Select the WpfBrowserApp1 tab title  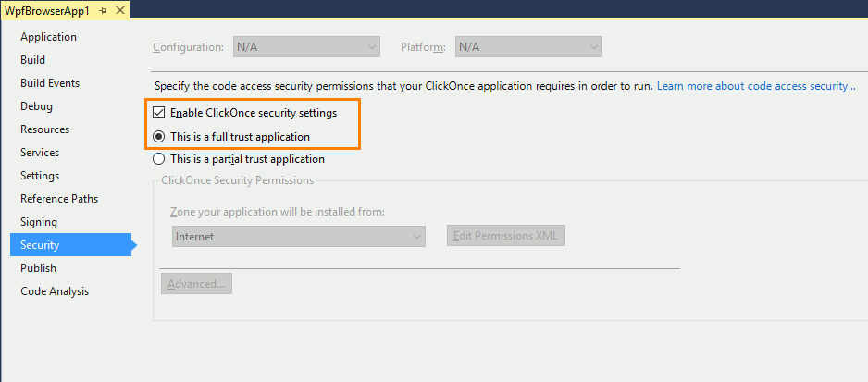(x=46, y=10)
